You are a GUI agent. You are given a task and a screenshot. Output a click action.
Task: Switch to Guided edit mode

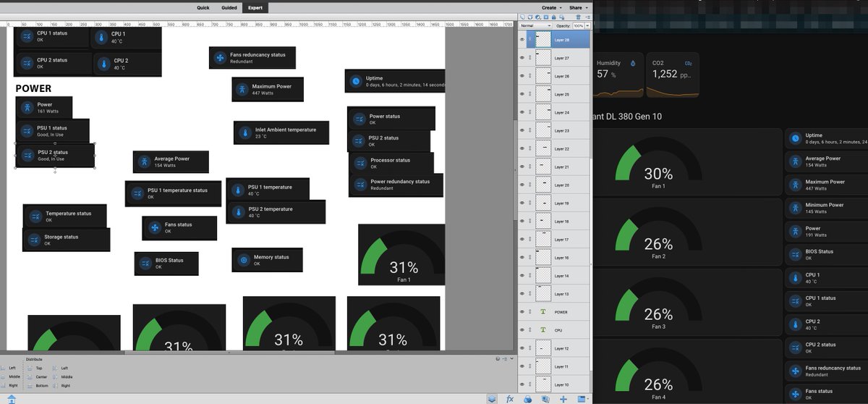229,7
